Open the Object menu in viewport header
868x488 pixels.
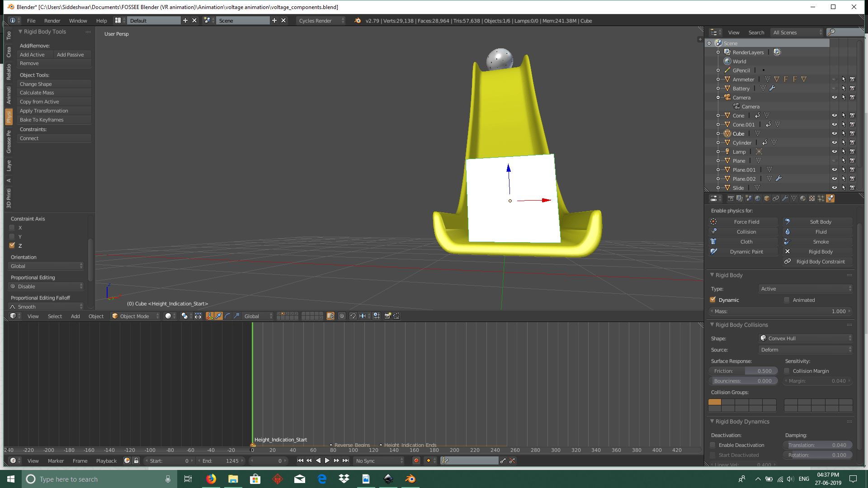click(x=96, y=316)
